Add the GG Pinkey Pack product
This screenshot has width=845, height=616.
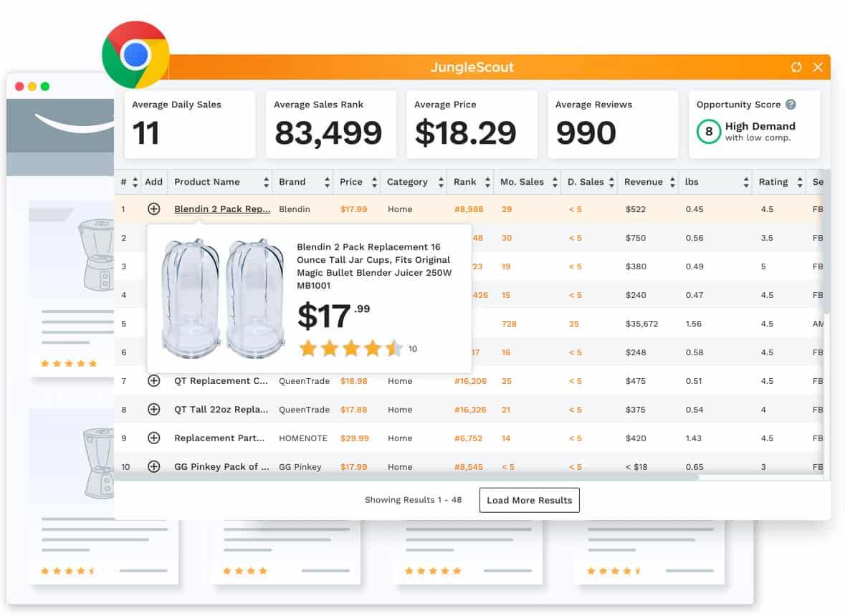click(x=153, y=466)
